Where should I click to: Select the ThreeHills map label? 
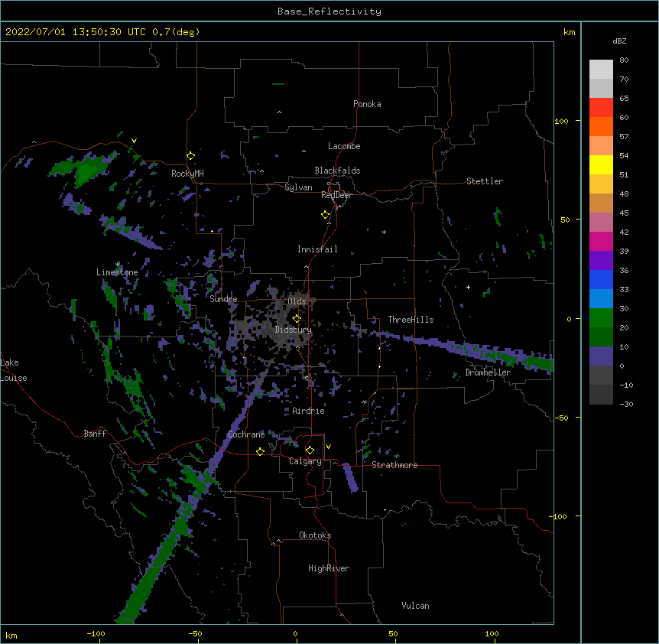coord(411,320)
